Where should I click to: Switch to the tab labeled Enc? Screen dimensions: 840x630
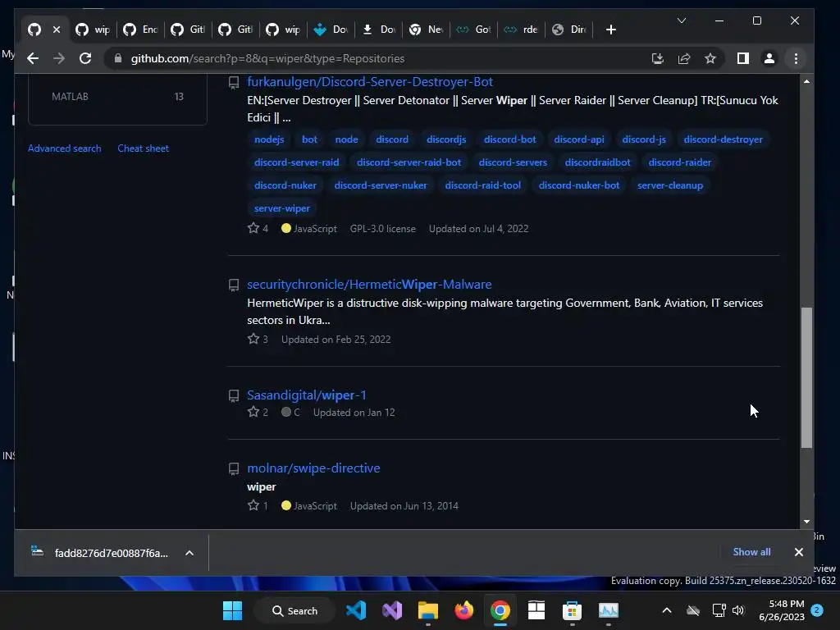click(x=140, y=30)
